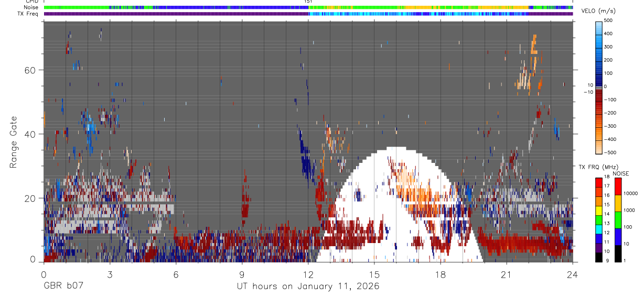Click the velocity color bar near the 400 m/s mark
The image size is (644, 297).
599,34
